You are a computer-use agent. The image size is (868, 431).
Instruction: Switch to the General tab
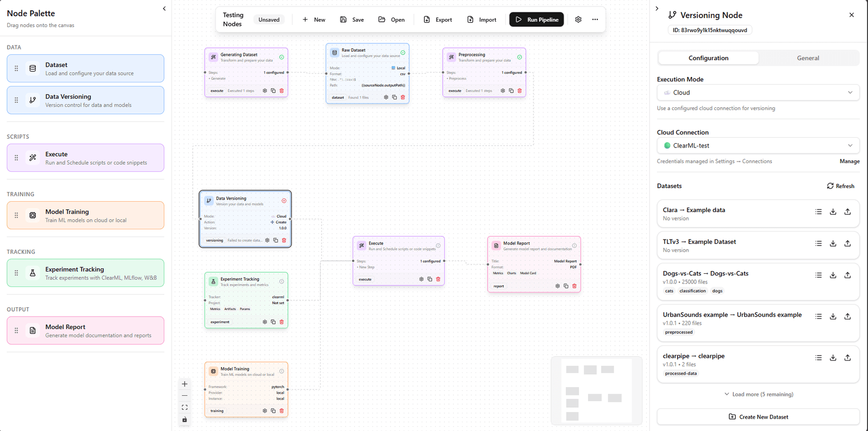pos(808,58)
